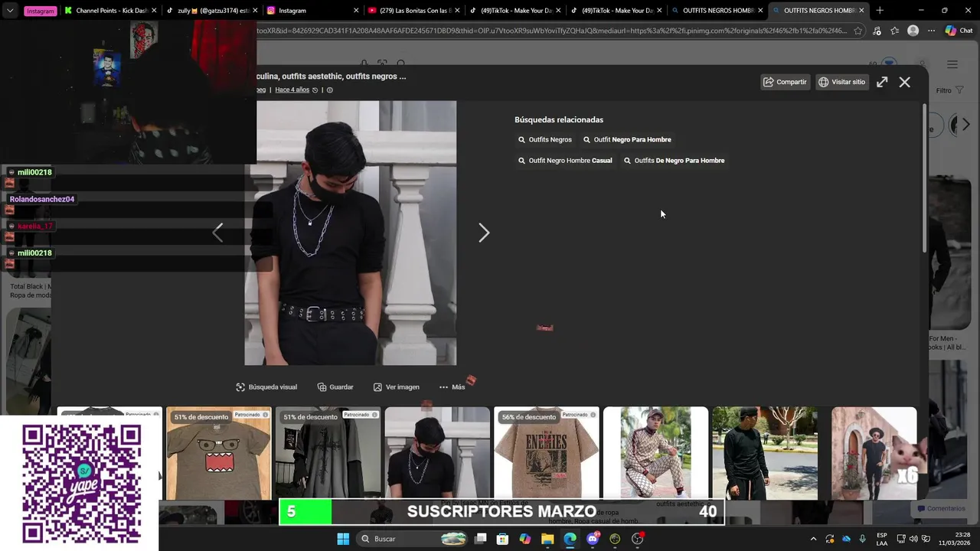The image size is (980, 551).
Task: Click the image viewer vertical scrollbar
Action: coord(924,180)
